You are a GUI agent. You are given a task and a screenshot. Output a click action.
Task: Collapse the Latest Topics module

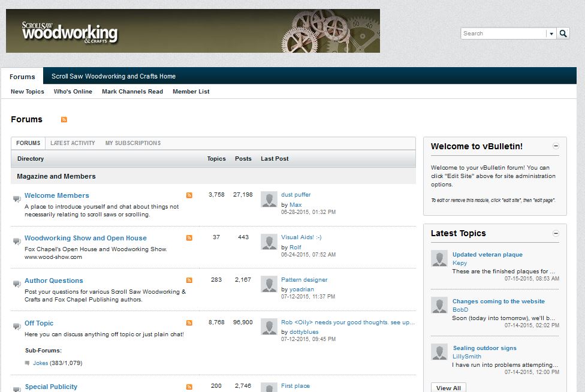point(556,233)
